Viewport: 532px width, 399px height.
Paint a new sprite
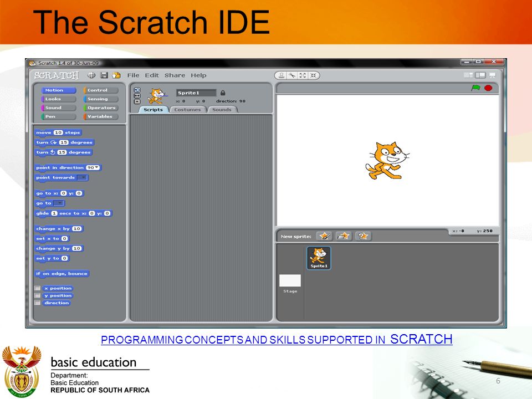(324, 236)
